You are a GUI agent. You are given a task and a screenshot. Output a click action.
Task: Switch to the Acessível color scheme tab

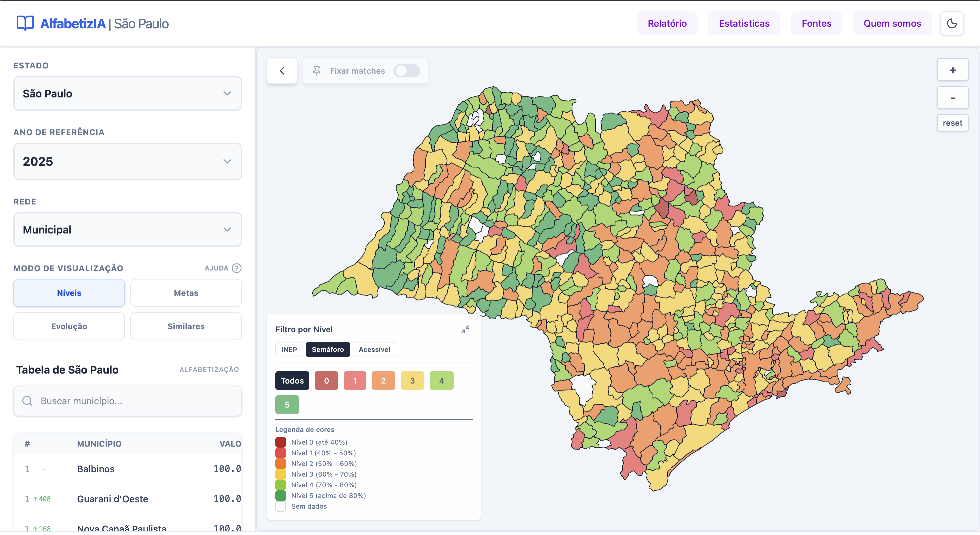(374, 350)
